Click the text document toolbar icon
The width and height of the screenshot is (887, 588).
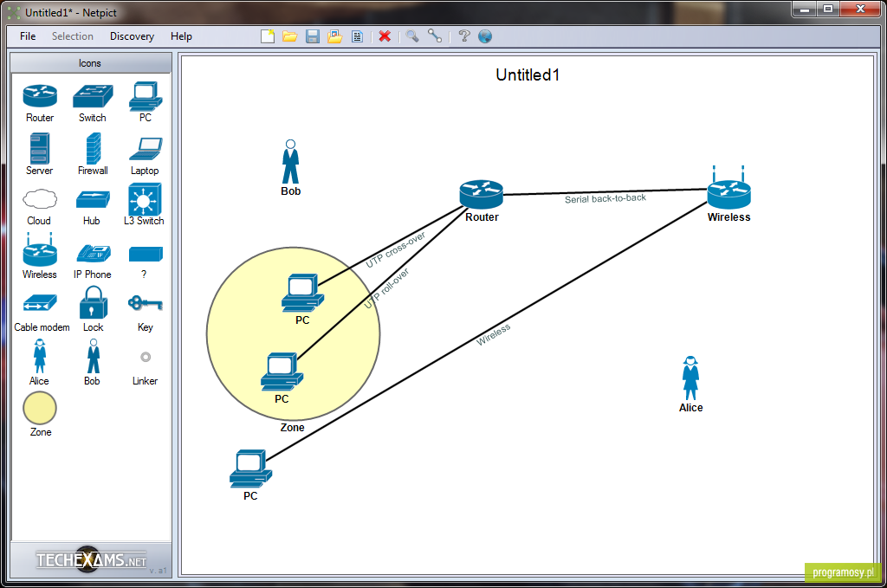click(358, 36)
